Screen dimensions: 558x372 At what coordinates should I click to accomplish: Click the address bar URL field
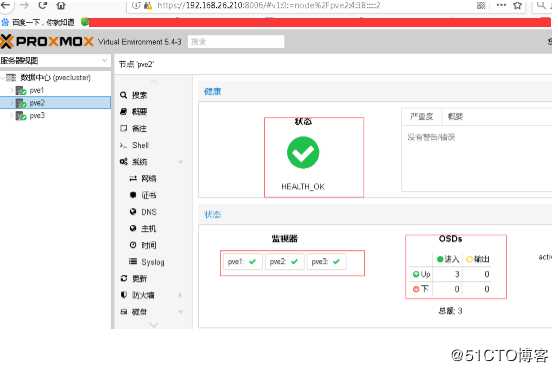(302, 5)
